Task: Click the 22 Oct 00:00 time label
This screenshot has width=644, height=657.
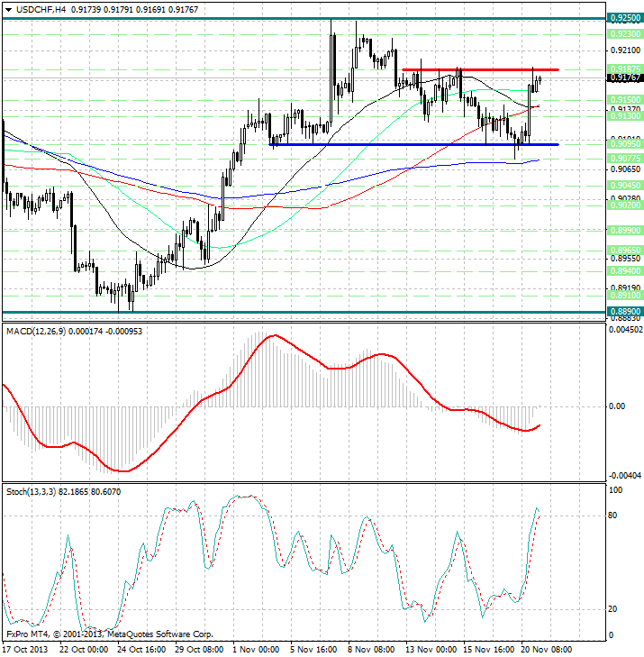Action: pyautogui.click(x=84, y=650)
